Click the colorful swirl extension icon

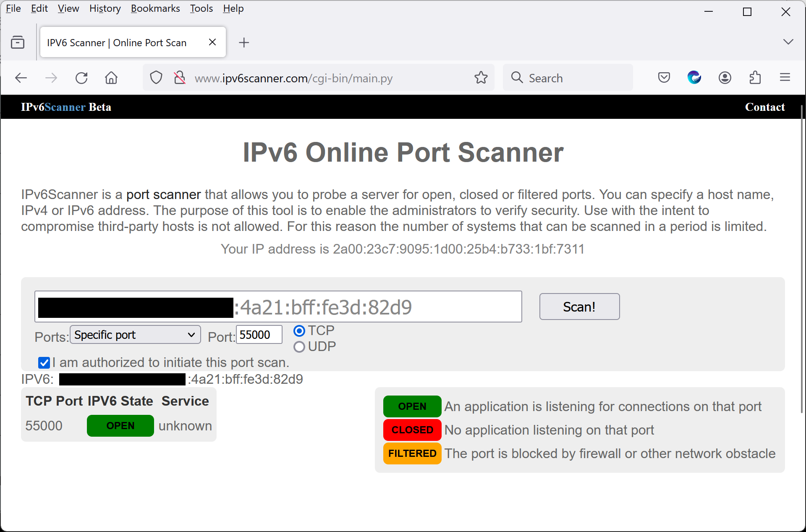click(694, 78)
